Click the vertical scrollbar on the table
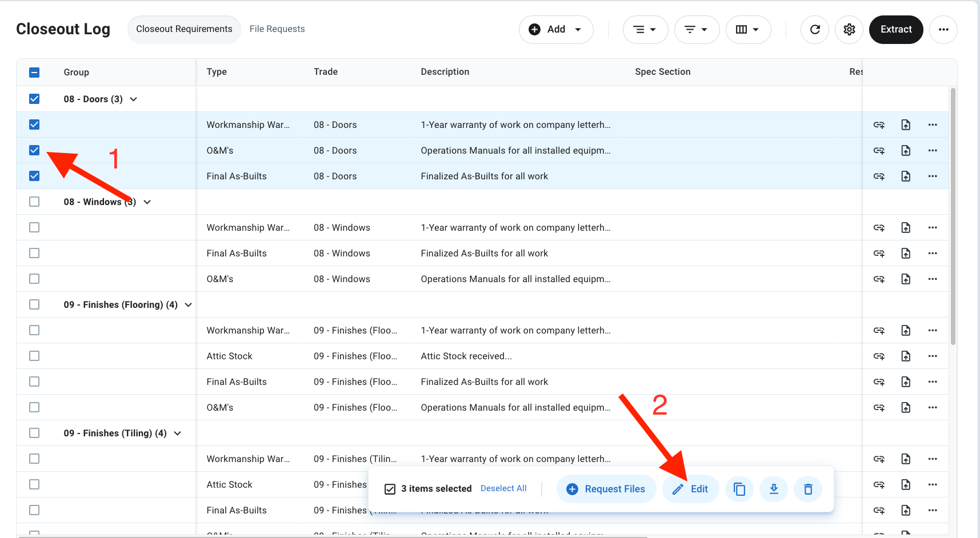Viewport: 980px width, 538px height. (x=953, y=217)
